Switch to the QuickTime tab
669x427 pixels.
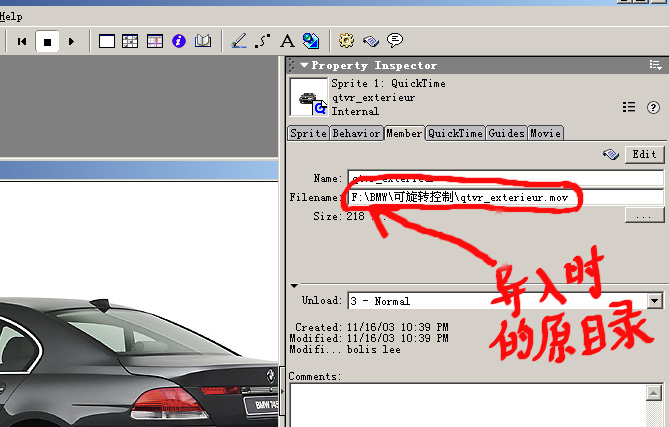coord(455,133)
